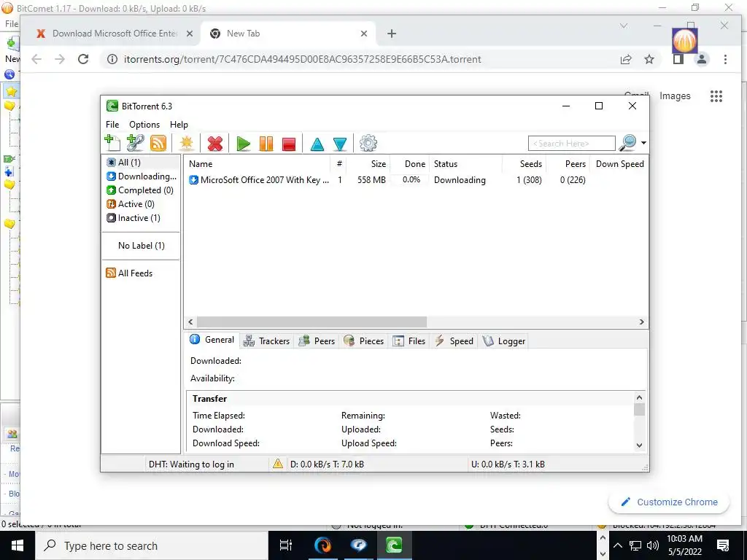Click the RSS feed toolbar icon
The width and height of the screenshot is (747, 560).
click(158, 143)
